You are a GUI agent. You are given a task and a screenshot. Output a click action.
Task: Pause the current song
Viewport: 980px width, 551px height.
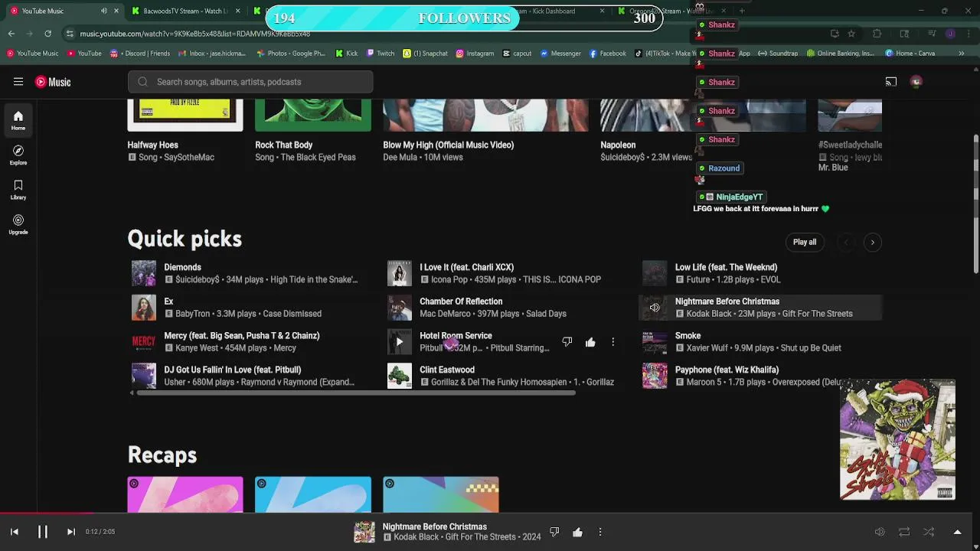43,532
